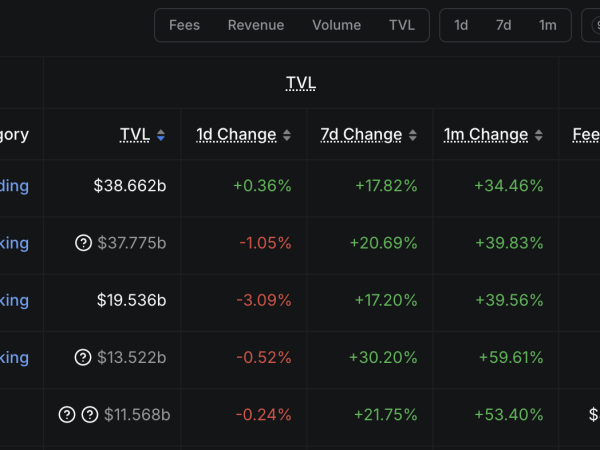Click the -0.52% 1d change cell
Image resolution: width=600 pixels, height=450 pixels.
[264, 358]
